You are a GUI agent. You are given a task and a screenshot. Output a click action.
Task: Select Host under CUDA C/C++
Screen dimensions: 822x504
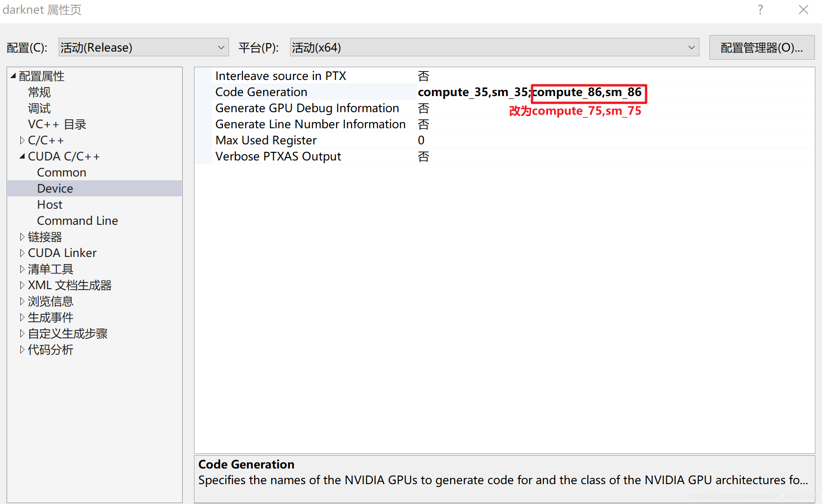point(50,204)
